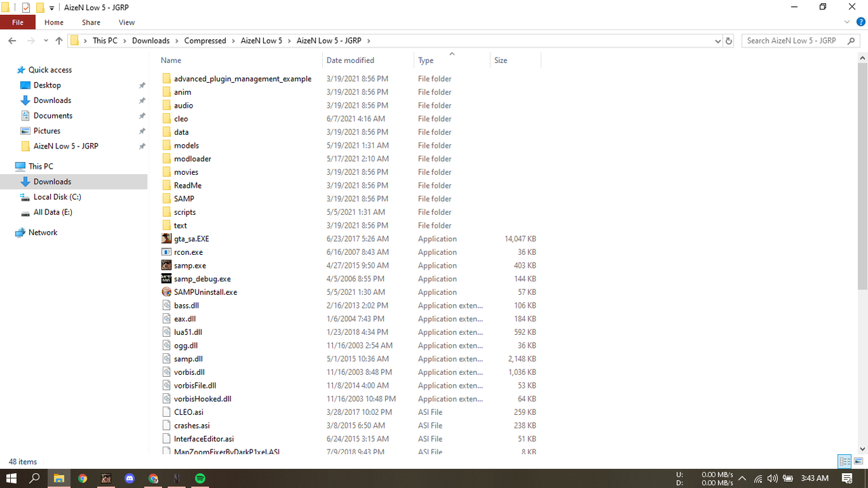Select the advanced_plugin_management_example folder name
The image size is (868, 488).
click(243, 79)
